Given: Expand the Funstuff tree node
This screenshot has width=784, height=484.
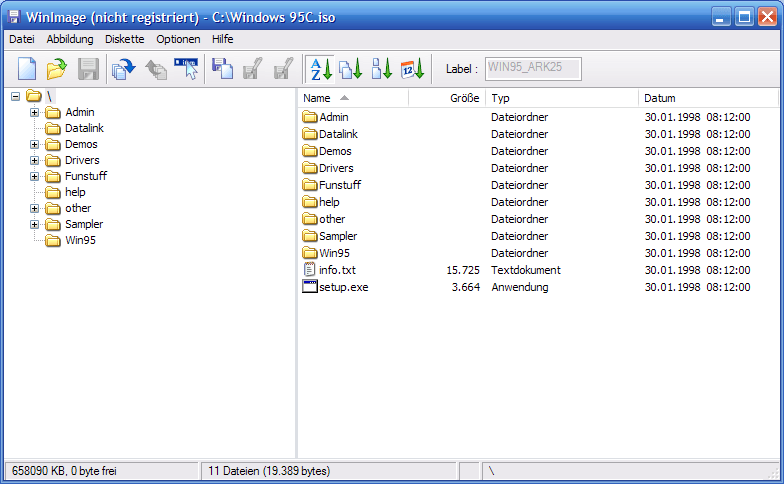Looking at the screenshot, I should coord(34,176).
